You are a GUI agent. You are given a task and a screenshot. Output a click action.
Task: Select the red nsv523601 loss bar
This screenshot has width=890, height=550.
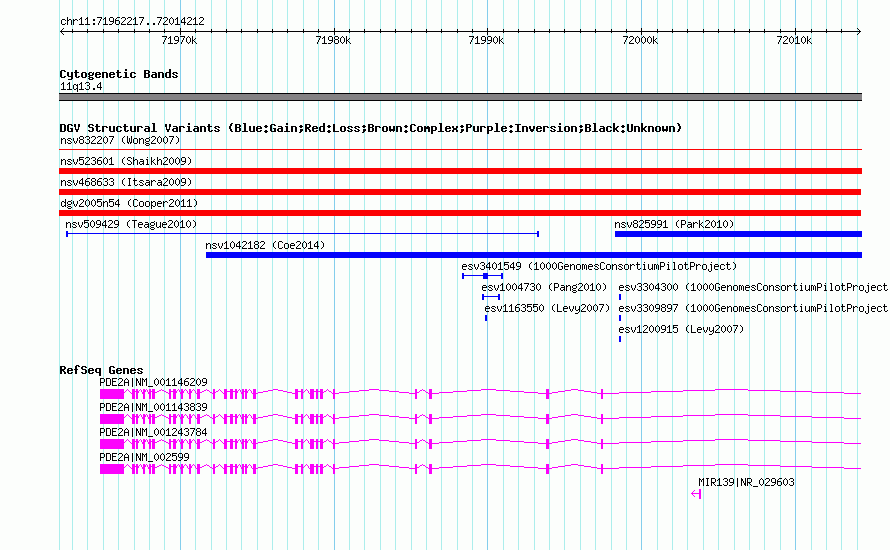point(460,171)
